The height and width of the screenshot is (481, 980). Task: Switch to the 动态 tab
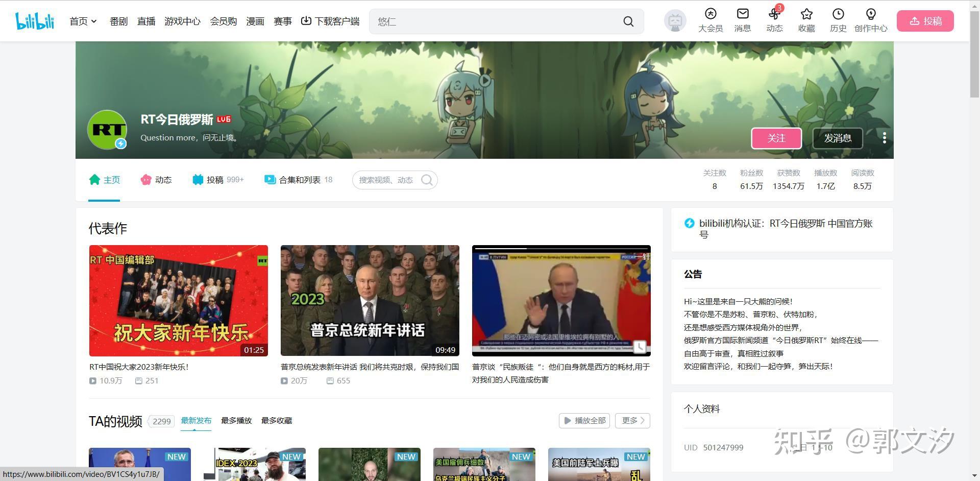tap(156, 180)
